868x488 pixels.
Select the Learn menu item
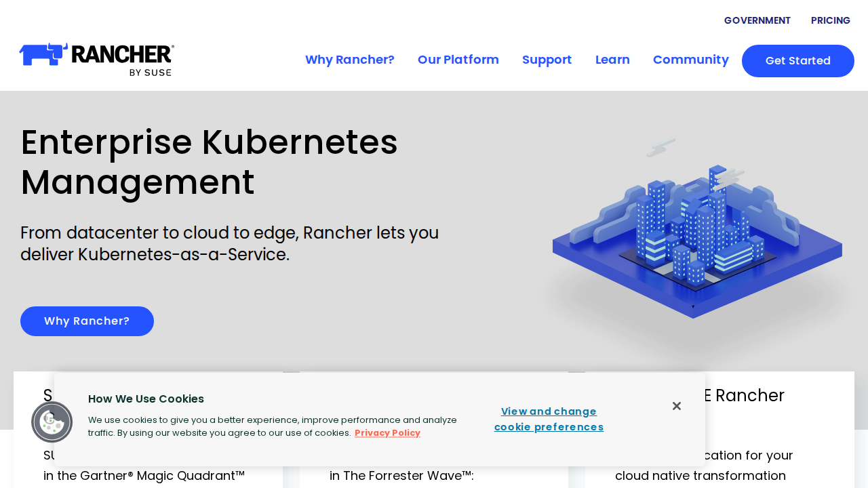[612, 60]
